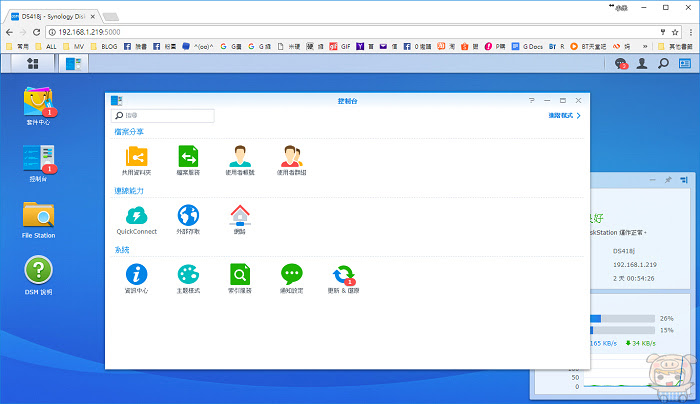The image size is (700, 404).
Task: Click the Control Panel search field
Action: point(162,116)
